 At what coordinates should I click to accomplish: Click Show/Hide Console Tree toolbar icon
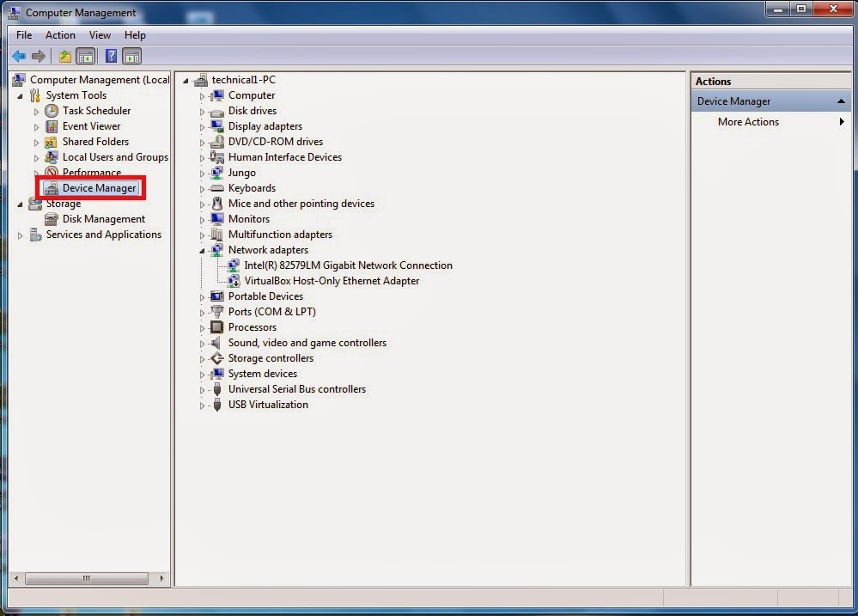click(86, 56)
